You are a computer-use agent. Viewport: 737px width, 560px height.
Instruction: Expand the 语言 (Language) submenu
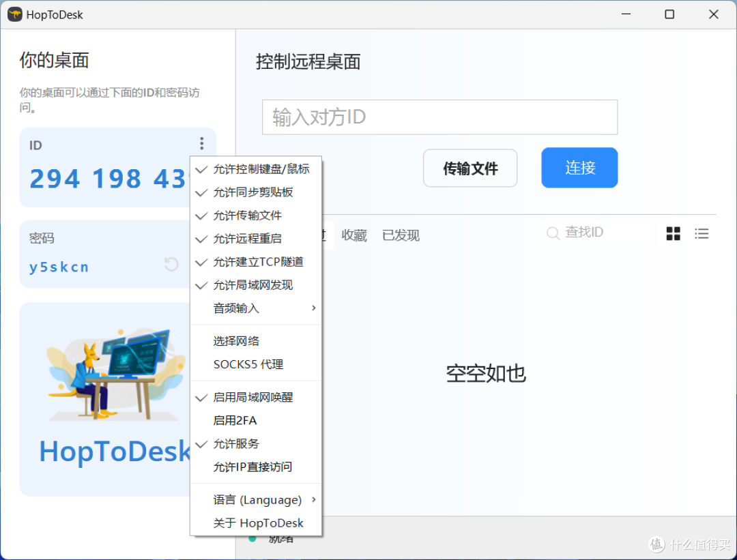click(256, 500)
